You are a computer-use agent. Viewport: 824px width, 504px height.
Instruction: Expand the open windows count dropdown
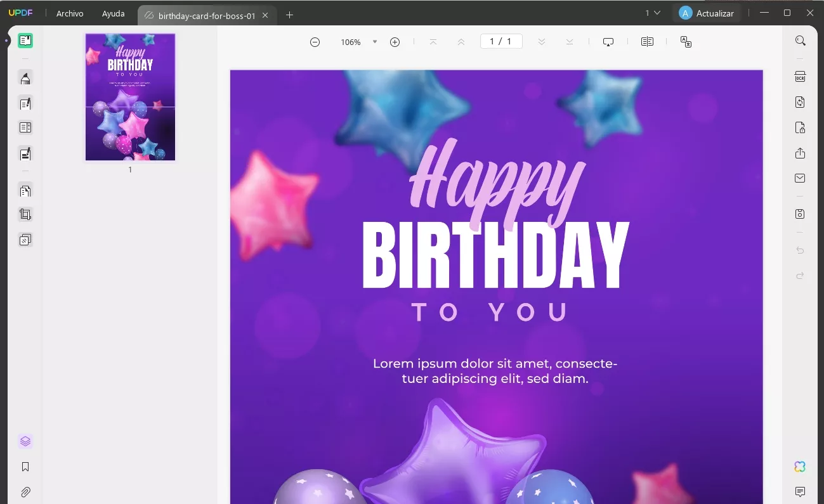coord(653,13)
